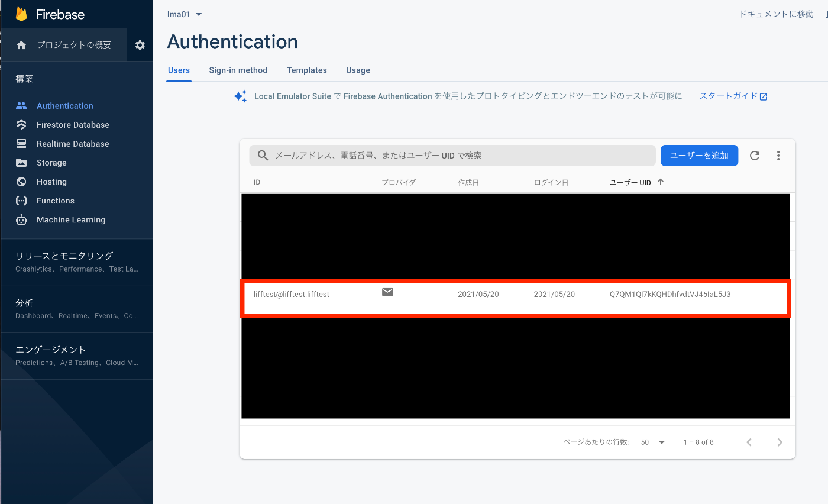
Task: Switch to the Users tab
Action: coord(179,70)
